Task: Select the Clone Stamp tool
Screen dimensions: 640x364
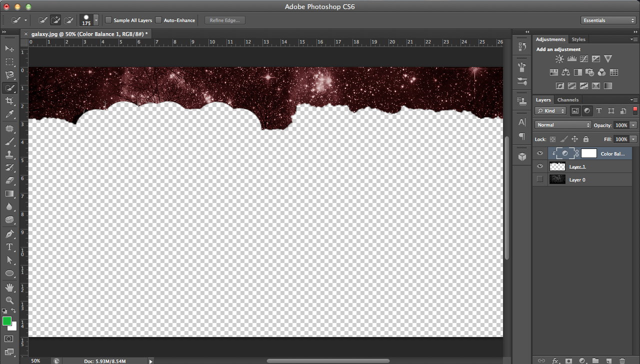Action: (9, 154)
